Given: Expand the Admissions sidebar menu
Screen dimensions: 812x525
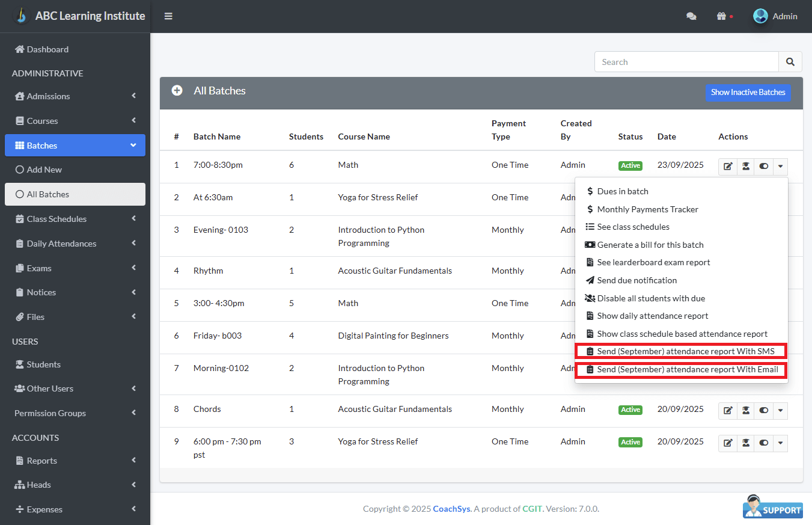Looking at the screenshot, I should tap(75, 96).
